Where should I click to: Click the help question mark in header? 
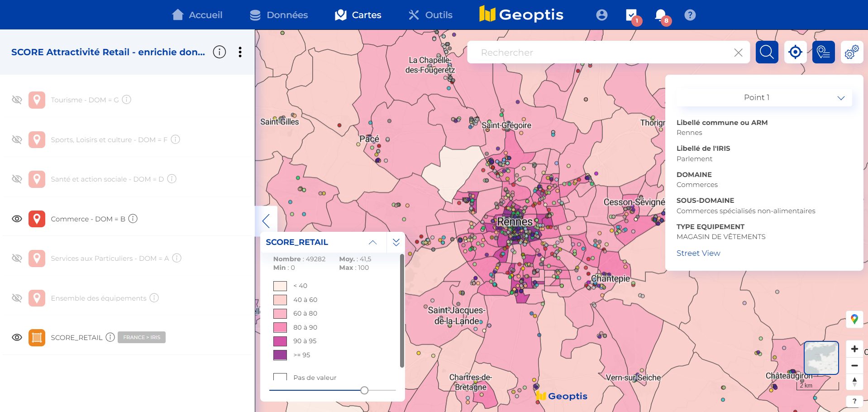[690, 15]
